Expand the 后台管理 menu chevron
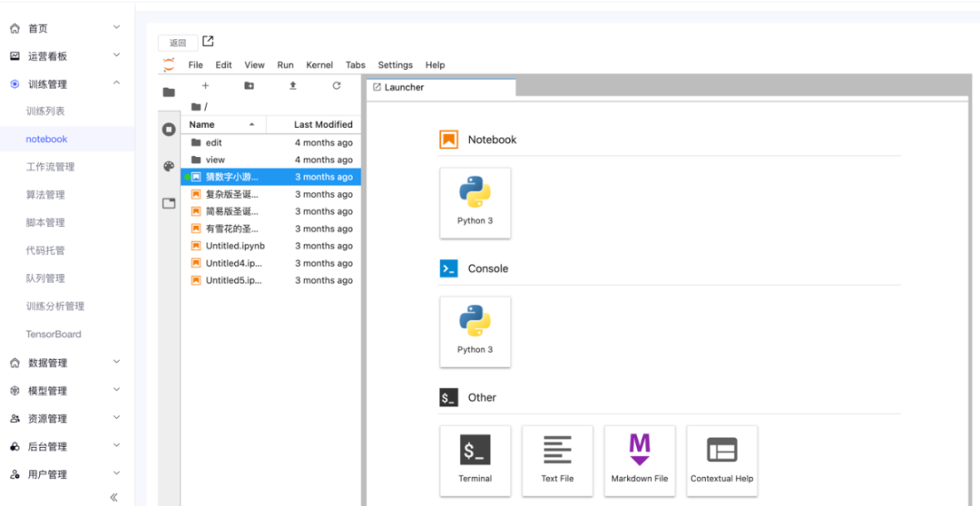 point(116,444)
